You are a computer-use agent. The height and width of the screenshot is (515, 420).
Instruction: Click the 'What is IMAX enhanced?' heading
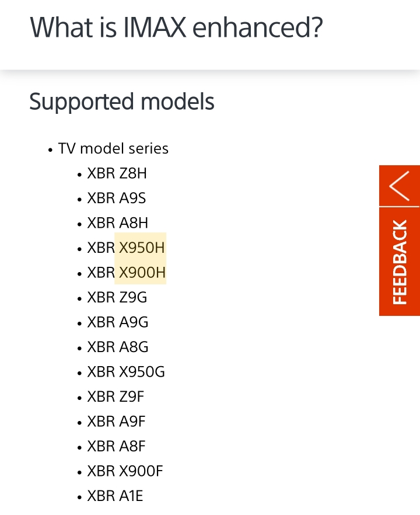[x=177, y=27]
